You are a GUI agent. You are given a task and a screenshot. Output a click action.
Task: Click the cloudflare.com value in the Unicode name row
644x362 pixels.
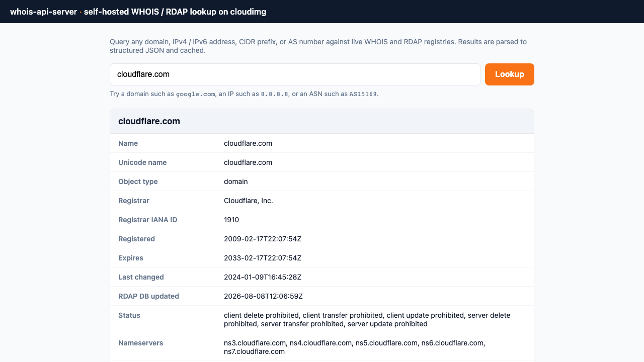[248, 162]
